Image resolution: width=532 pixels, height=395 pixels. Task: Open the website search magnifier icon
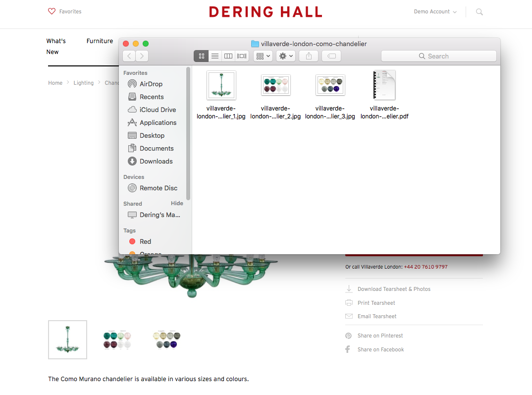point(479,12)
